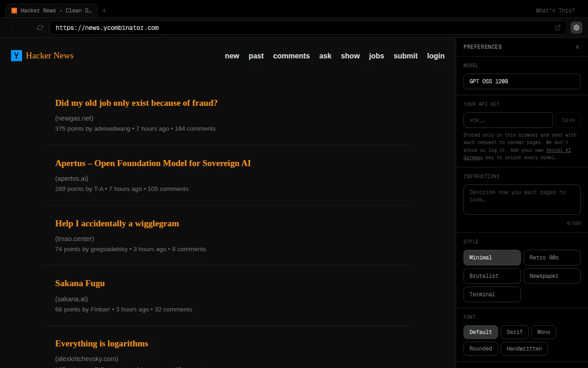Click the user Finbarr
Viewport: 588px width, 368px height.
point(100,310)
